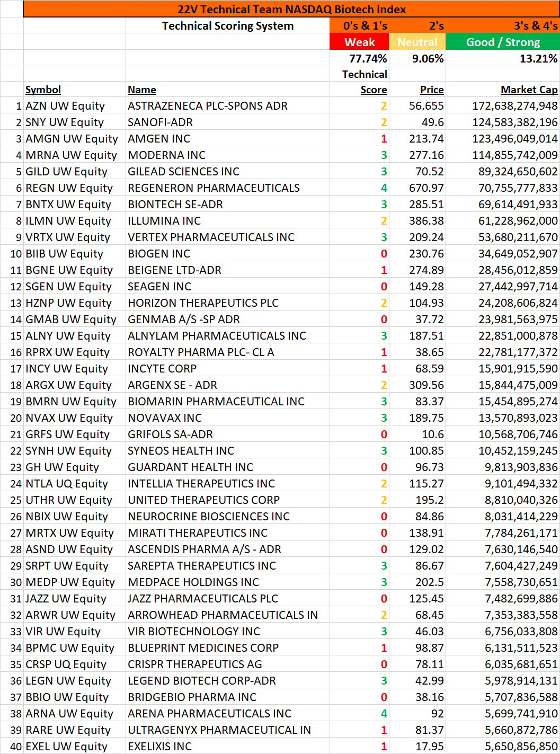The image size is (560, 754).
Task: Click 'SEAGEN INC' name cell
Action: pos(228,287)
